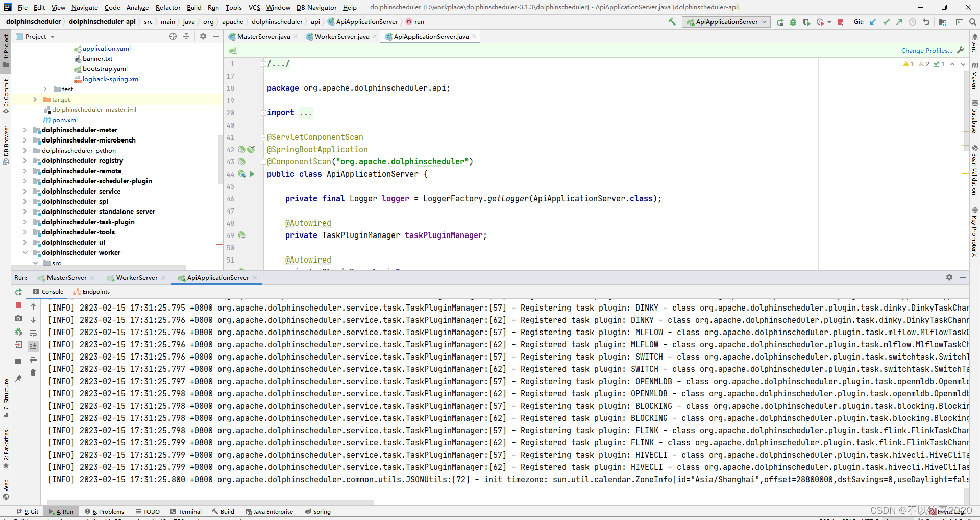Click scroll up arrow in console toolbar
Image resolution: width=980 pixels, height=520 pixels.
[x=33, y=306]
